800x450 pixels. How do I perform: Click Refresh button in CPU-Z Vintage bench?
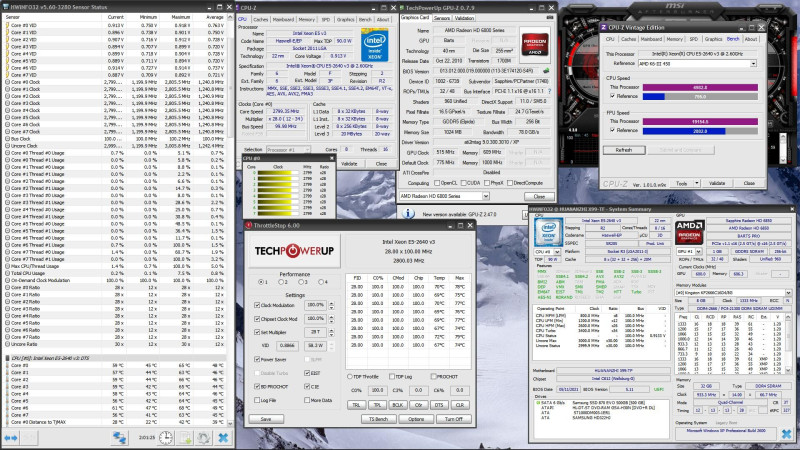point(623,150)
